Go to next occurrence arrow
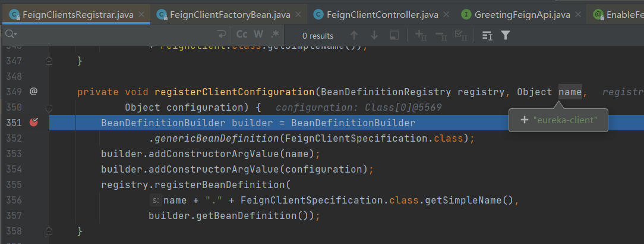 [374, 35]
